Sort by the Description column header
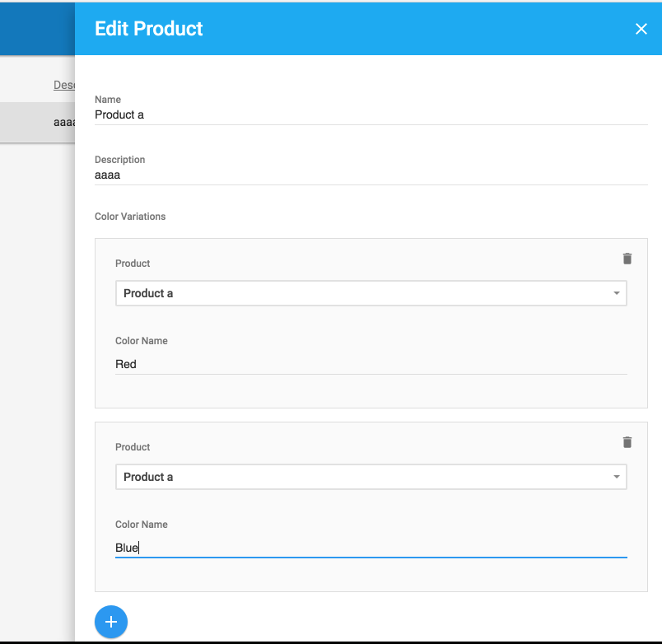Viewport: 662px width, 644px height. tap(64, 85)
